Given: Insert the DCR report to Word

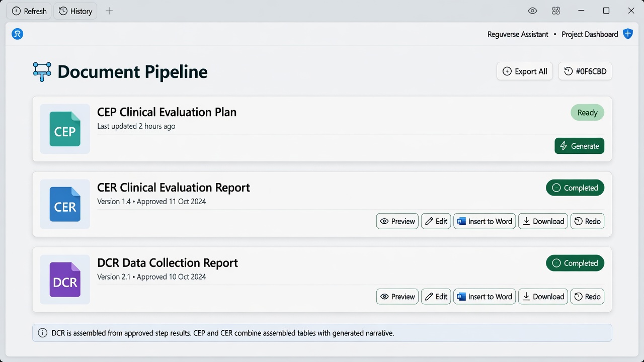Looking at the screenshot, I should click(485, 297).
